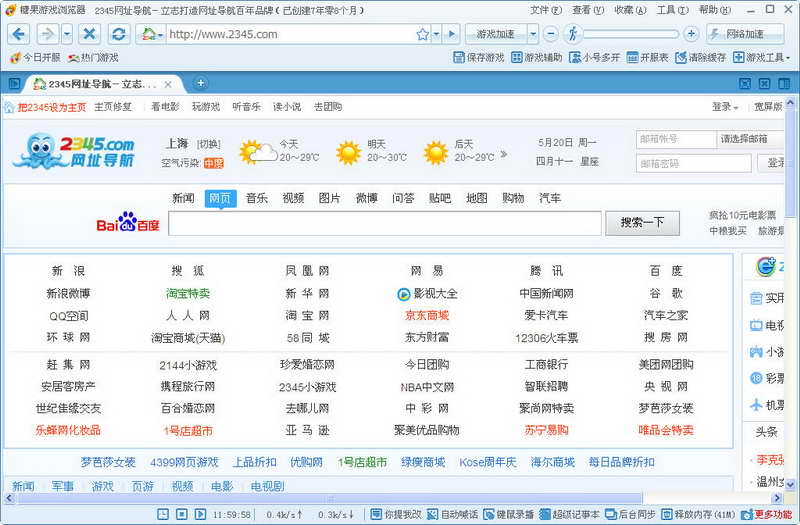This screenshot has height=525, width=800.
Task: Close the 2345网址导航 tab
Action: pos(168,84)
